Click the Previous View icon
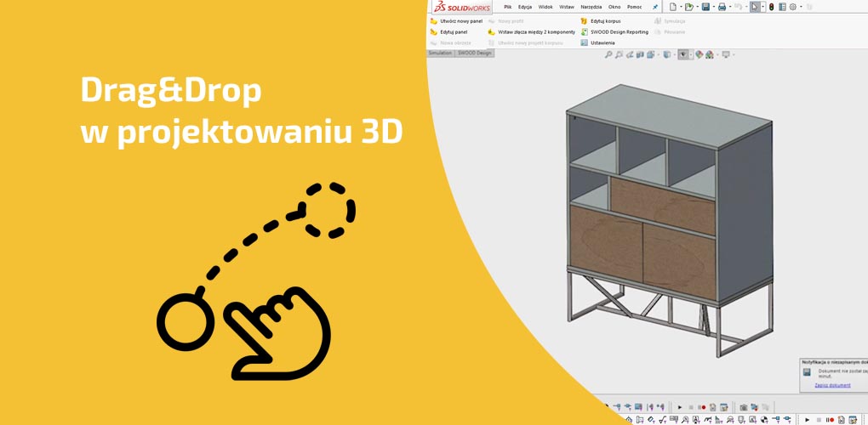 [x=630, y=54]
